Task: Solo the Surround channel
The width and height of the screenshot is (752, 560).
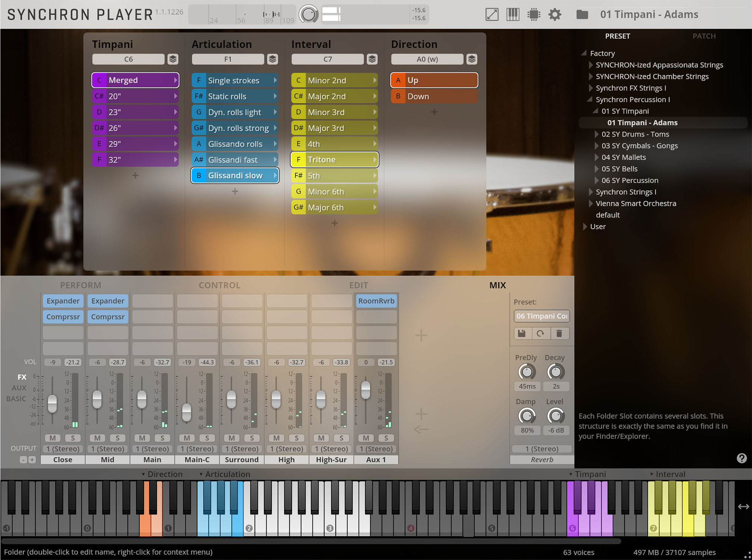Action: click(x=252, y=438)
